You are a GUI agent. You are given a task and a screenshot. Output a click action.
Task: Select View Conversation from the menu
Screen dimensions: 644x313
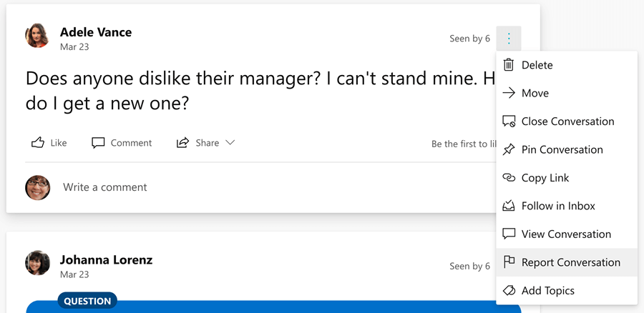[x=566, y=234]
